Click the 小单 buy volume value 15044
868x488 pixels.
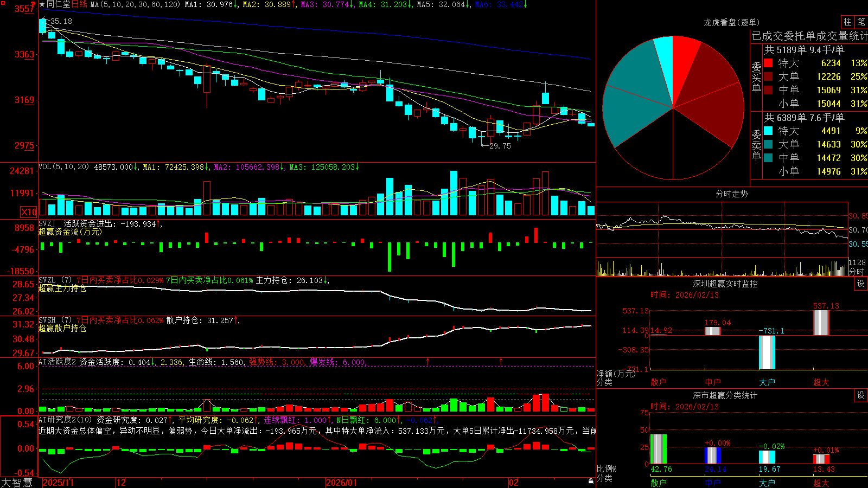click(828, 104)
